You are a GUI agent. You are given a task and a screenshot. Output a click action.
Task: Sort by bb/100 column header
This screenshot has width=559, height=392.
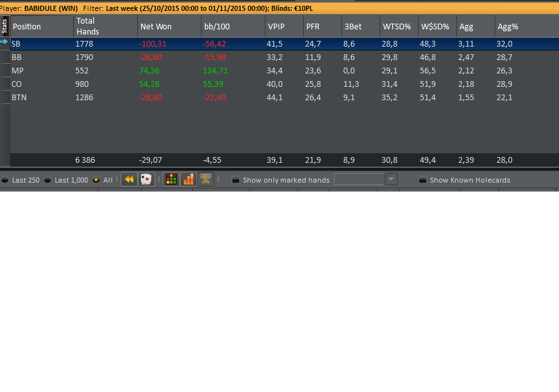click(233, 26)
